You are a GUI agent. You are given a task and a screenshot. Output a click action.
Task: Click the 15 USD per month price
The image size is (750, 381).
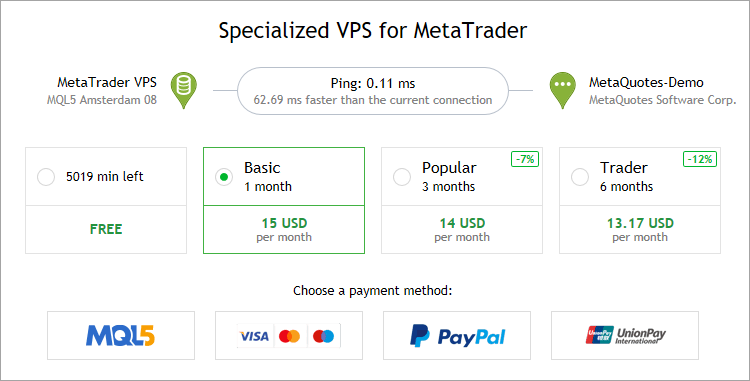pyautogui.click(x=284, y=229)
